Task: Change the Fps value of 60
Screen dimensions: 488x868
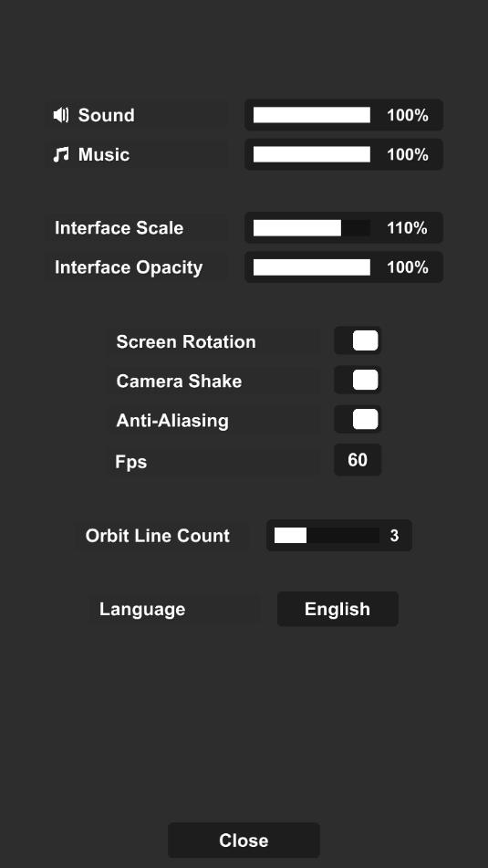Action: (x=358, y=459)
